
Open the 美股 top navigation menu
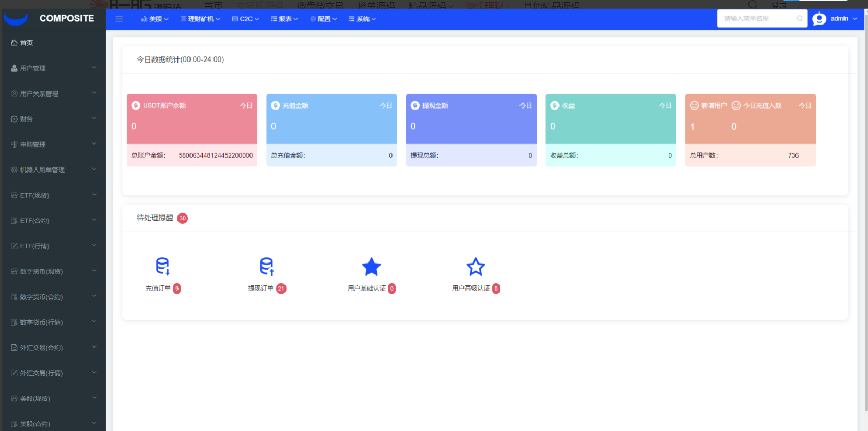[x=155, y=19]
